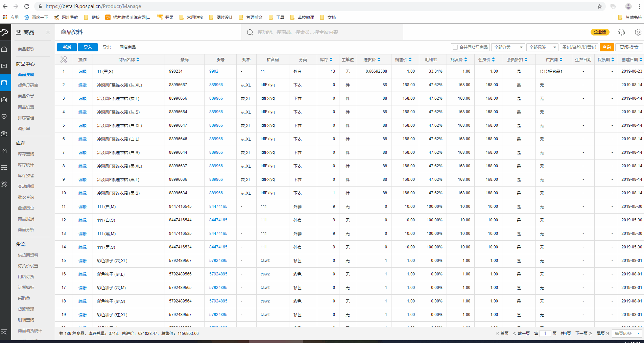Click the column settings wrench icon

point(64,60)
